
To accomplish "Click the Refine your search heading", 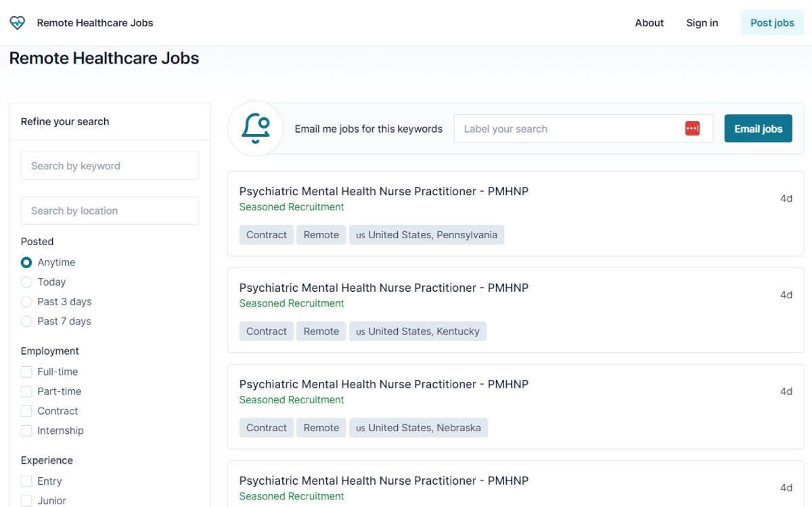I will (65, 122).
